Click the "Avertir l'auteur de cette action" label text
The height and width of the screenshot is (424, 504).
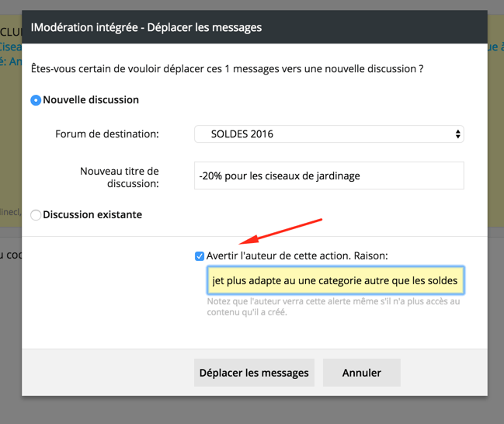297,255
